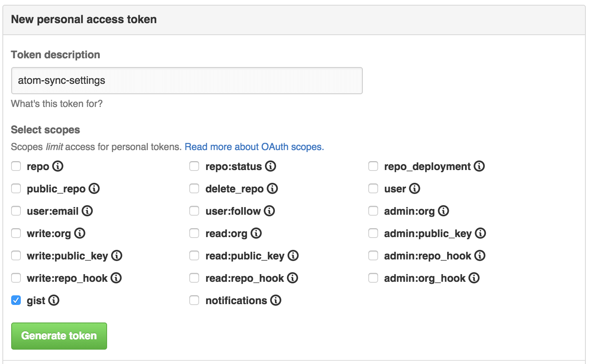Show info for the notifications scope
589x364 pixels.
point(276,300)
